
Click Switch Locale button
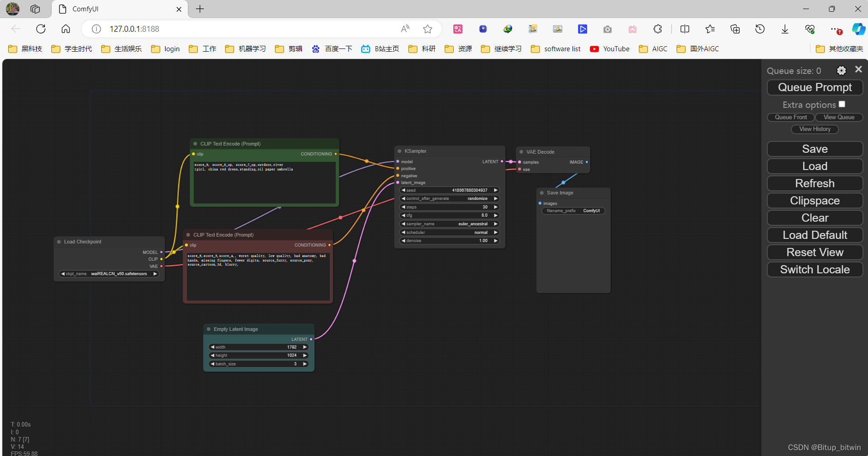[815, 270]
